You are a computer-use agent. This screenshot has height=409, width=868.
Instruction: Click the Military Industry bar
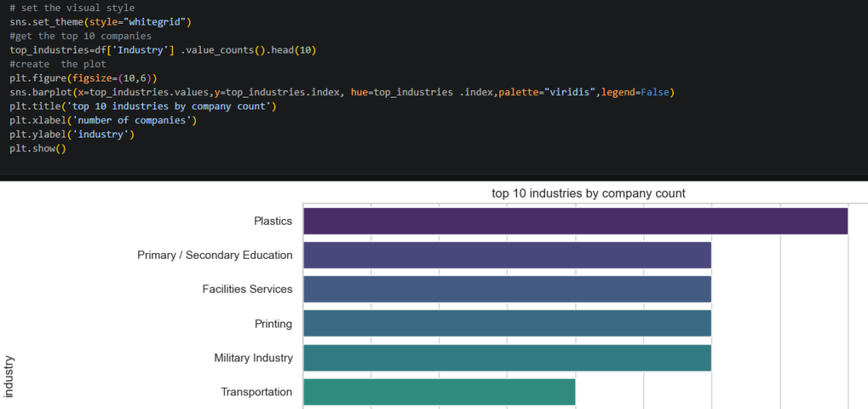pos(507,358)
